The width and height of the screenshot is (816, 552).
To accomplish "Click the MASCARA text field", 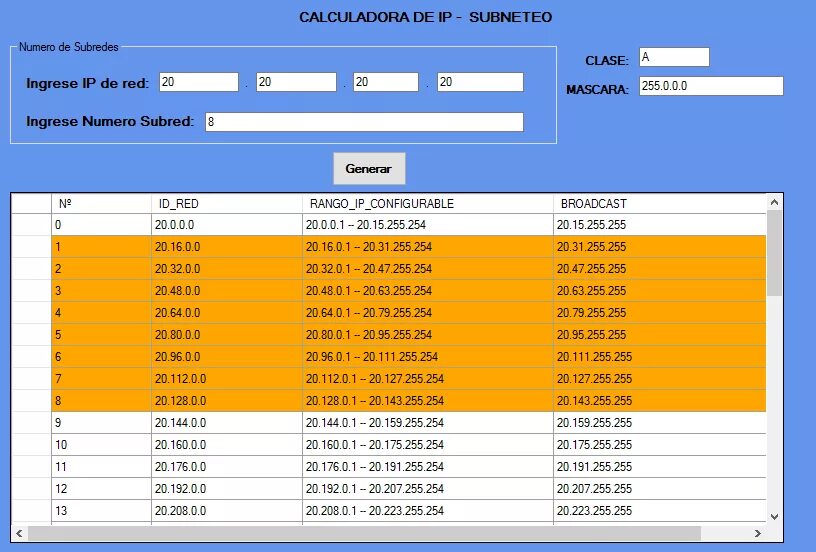I will pyautogui.click(x=711, y=86).
